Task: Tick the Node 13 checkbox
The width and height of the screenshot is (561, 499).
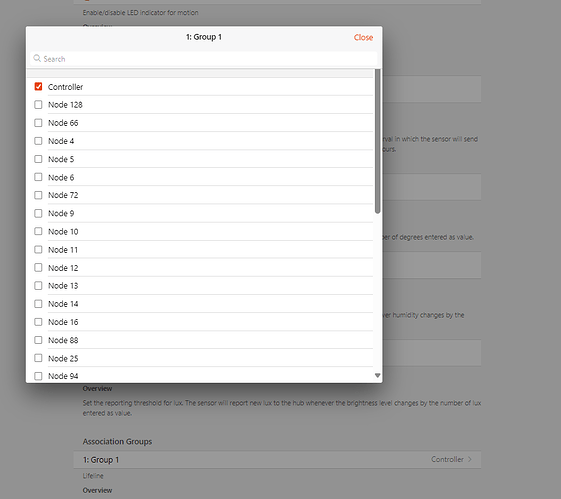Action: click(x=38, y=285)
